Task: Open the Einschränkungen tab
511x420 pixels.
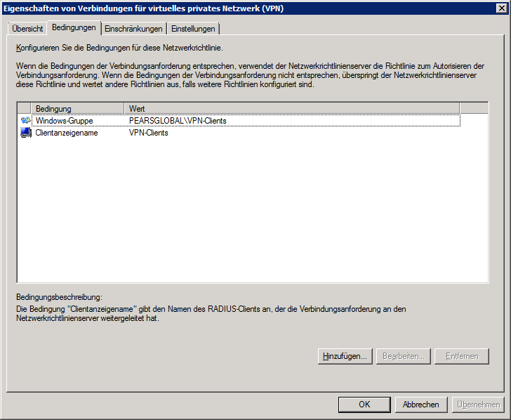Action: click(x=133, y=29)
